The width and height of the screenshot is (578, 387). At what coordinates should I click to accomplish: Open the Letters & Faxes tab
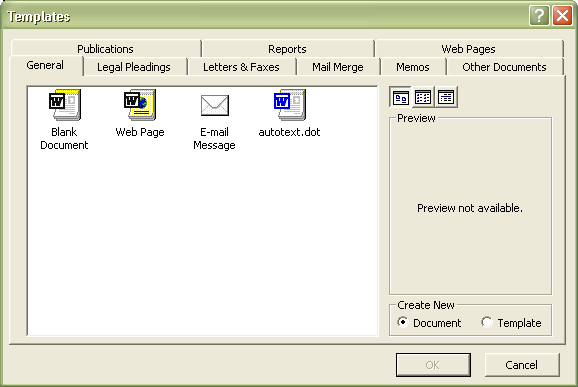pos(241,67)
